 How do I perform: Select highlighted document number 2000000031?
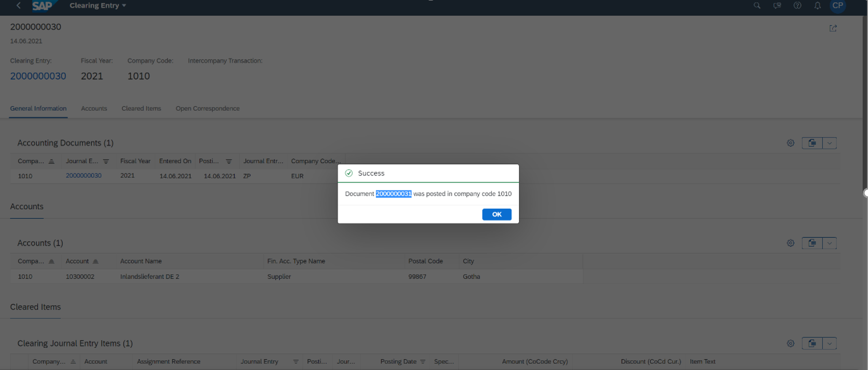coord(394,194)
